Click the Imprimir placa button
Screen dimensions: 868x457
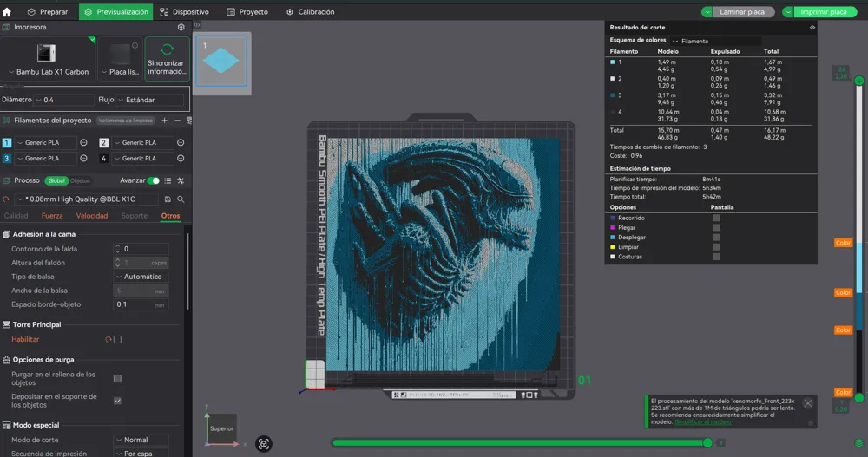point(824,11)
